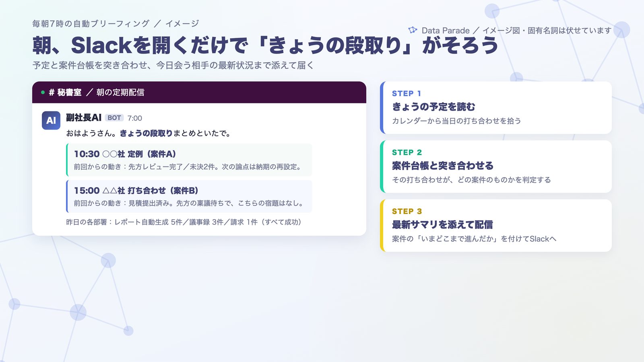Open the # 秘書室 channel name
The image size is (644, 362).
65,93
